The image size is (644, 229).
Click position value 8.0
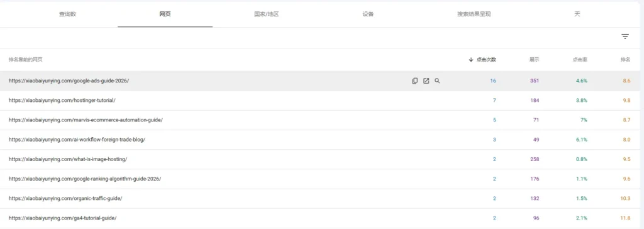[626, 140]
